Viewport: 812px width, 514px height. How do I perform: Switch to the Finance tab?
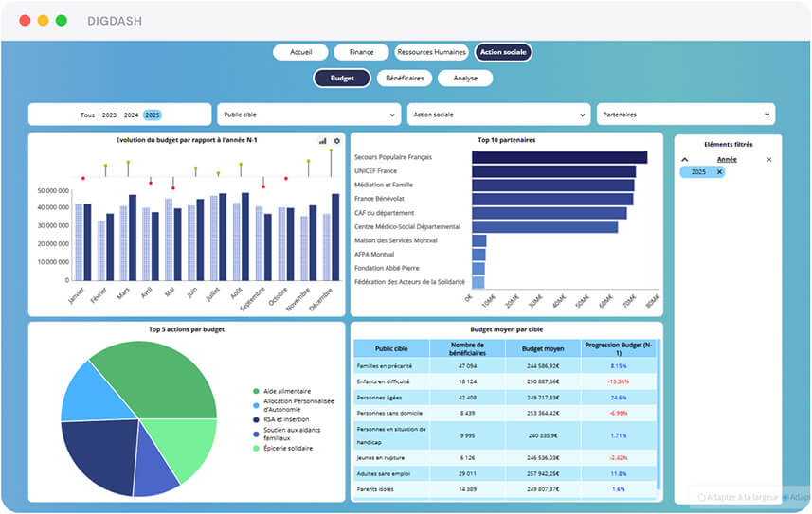click(361, 52)
